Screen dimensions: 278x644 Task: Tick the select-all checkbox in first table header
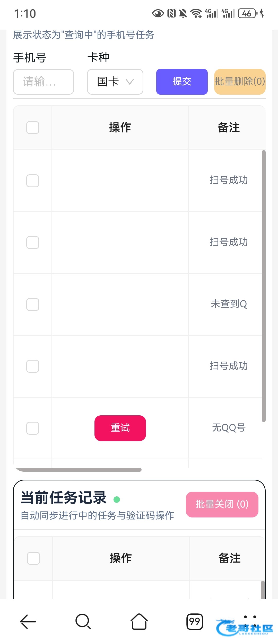[33, 128]
